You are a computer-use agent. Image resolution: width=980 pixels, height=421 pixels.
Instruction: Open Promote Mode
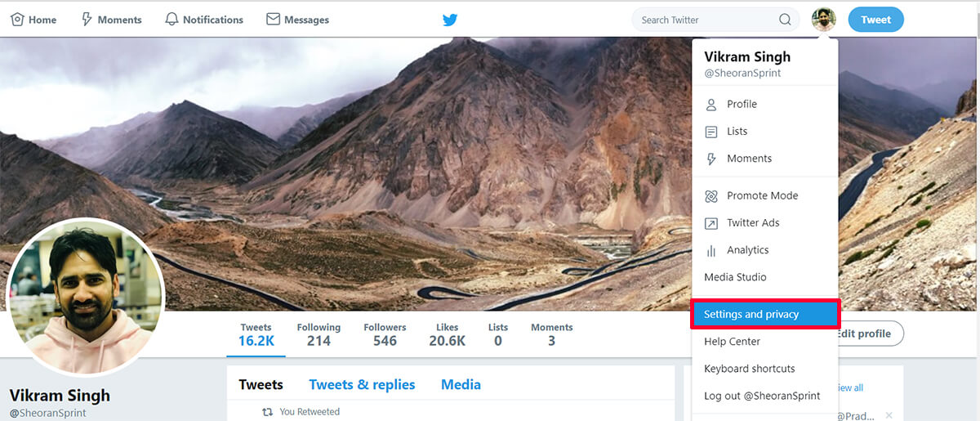click(764, 195)
